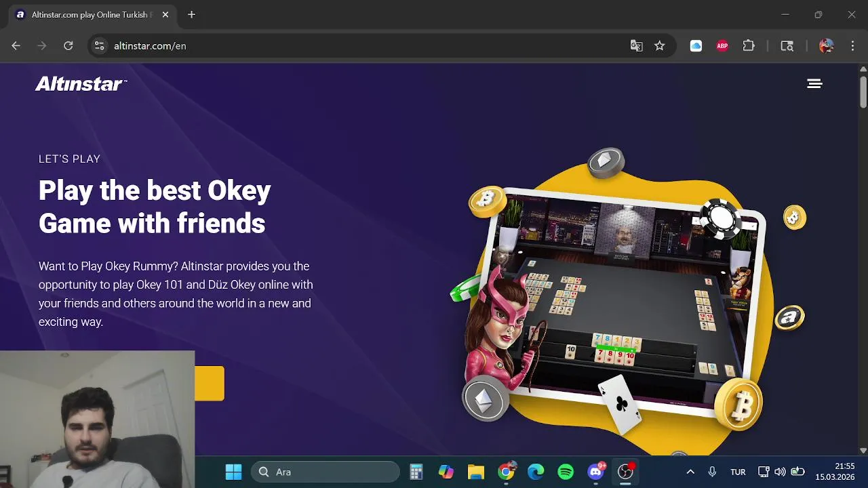Open the OBS recording app in taskbar
Viewport: 868px width, 488px height.
626,472
